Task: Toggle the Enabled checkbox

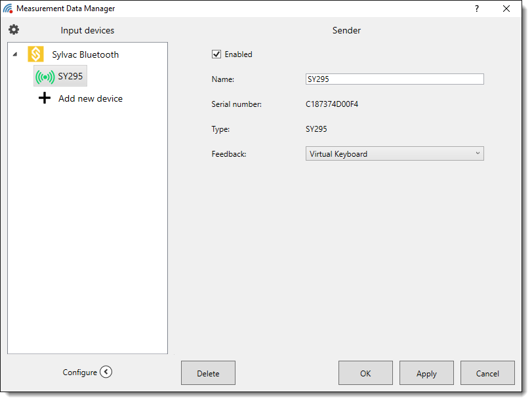Action: (216, 54)
